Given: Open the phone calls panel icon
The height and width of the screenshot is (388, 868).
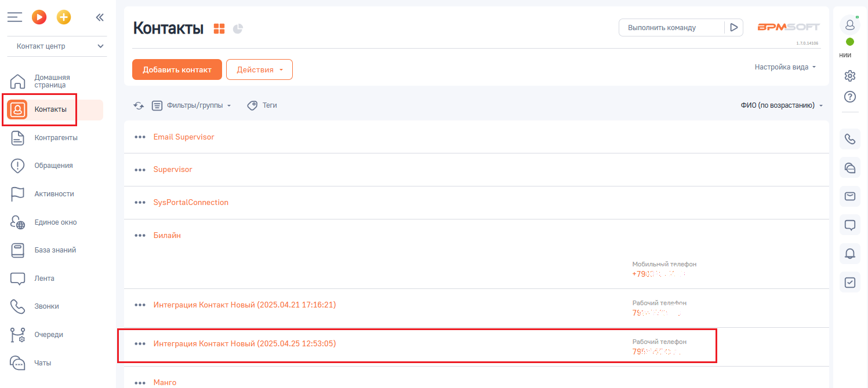Looking at the screenshot, I should (850, 139).
